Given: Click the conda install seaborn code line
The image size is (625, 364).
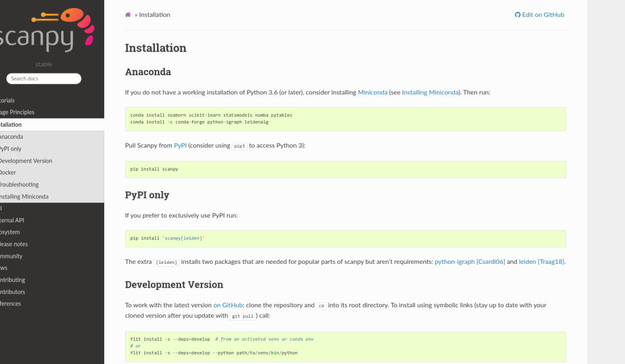Looking at the screenshot, I should click(211, 115).
